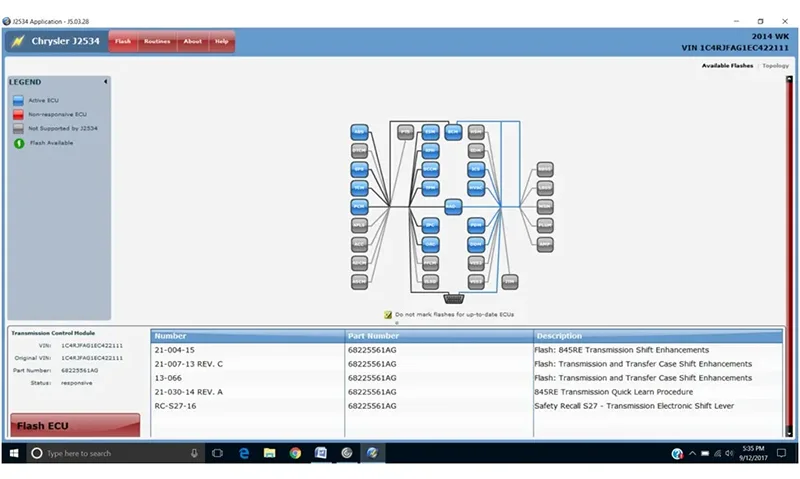Select the TPM module node
The width and height of the screenshot is (800, 479).
430,188
